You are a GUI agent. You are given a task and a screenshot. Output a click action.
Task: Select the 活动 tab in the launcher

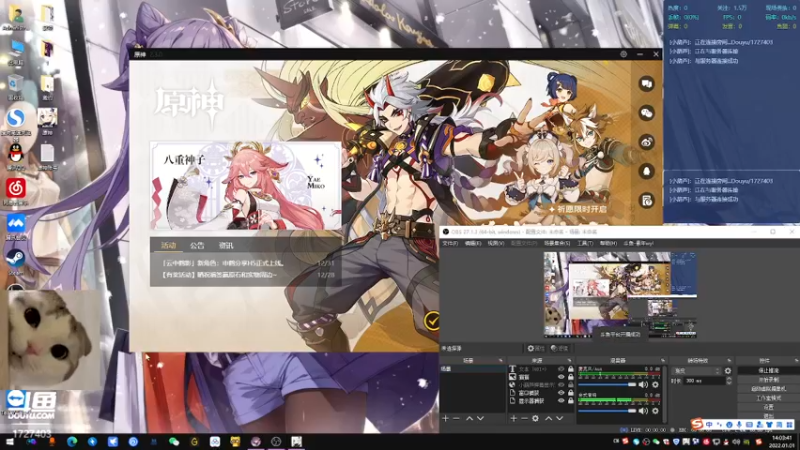(x=168, y=245)
